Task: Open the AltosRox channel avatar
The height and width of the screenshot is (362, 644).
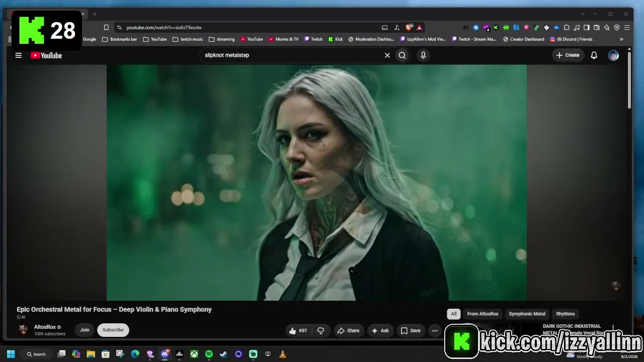Action: [23, 330]
